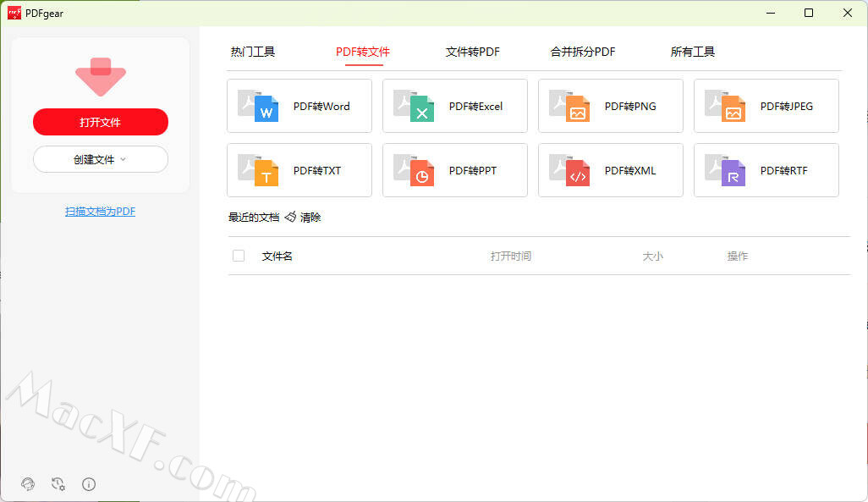The height and width of the screenshot is (502, 868).
Task: Open customer support headset icon
Action: [28, 484]
